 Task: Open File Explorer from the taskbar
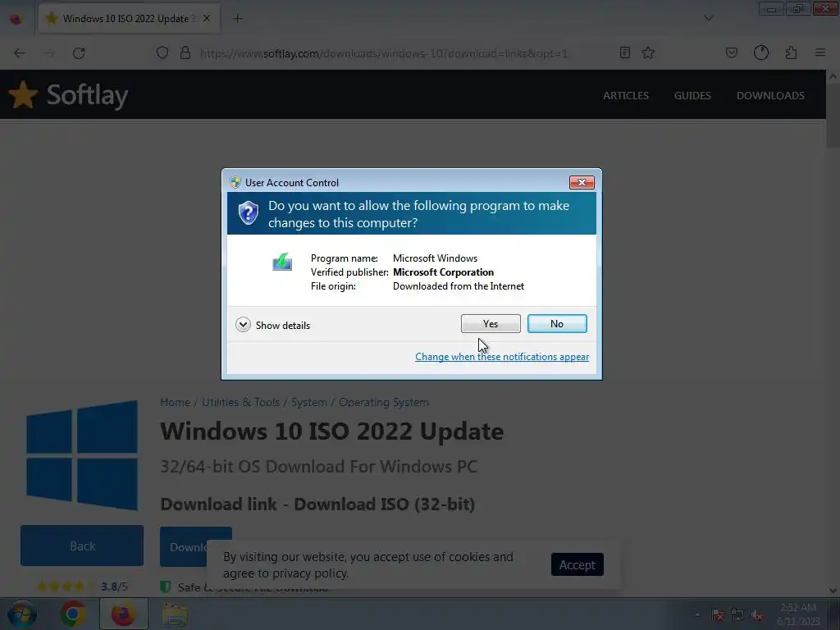click(x=175, y=614)
